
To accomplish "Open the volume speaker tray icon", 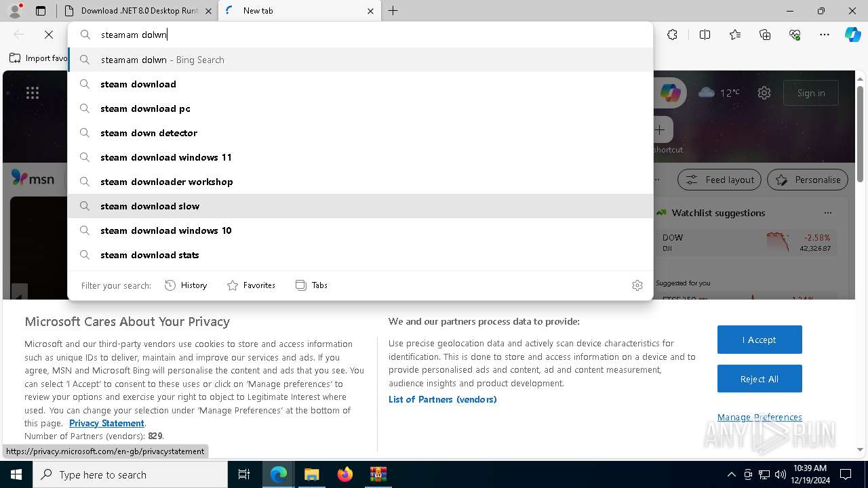I will tap(780, 474).
